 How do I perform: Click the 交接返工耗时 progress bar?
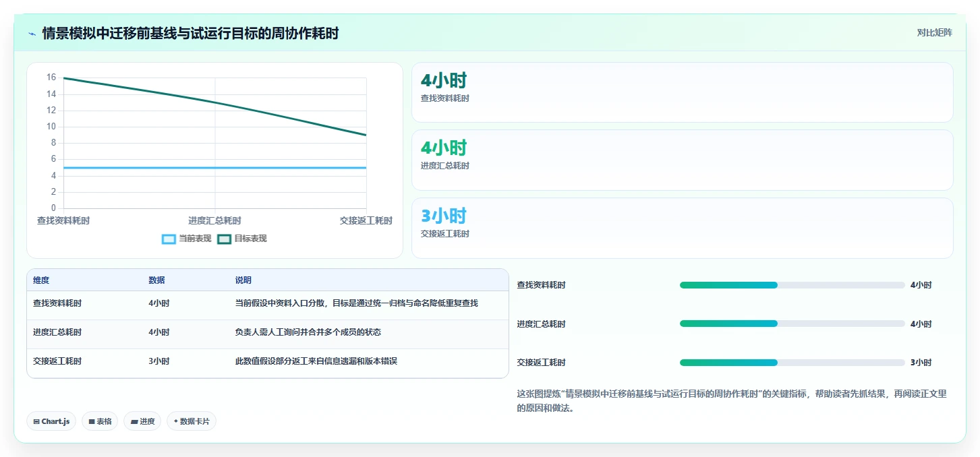coord(792,363)
